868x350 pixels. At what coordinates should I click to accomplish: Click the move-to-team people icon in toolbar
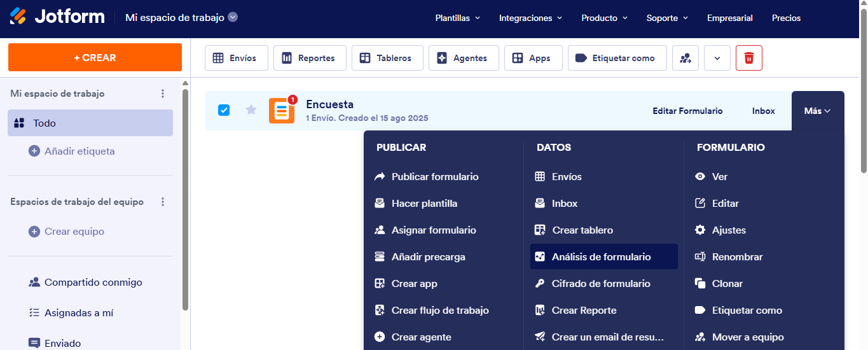point(685,58)
